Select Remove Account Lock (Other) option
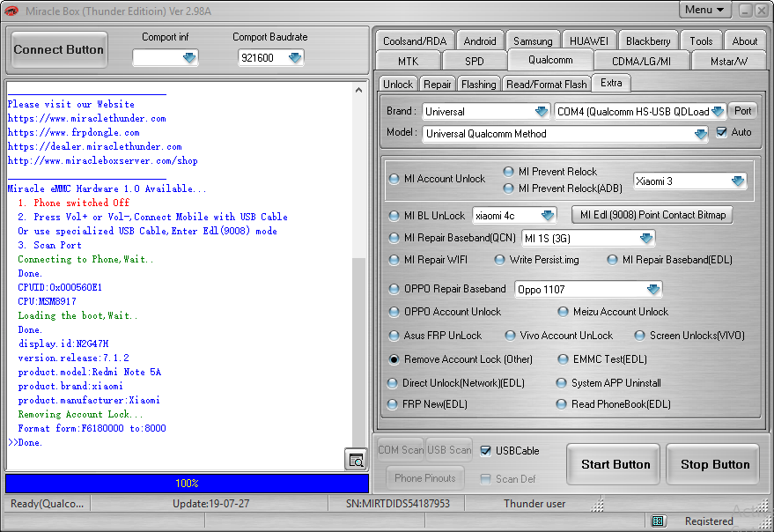Screen dimensions: 774x532 click(394, 359)
